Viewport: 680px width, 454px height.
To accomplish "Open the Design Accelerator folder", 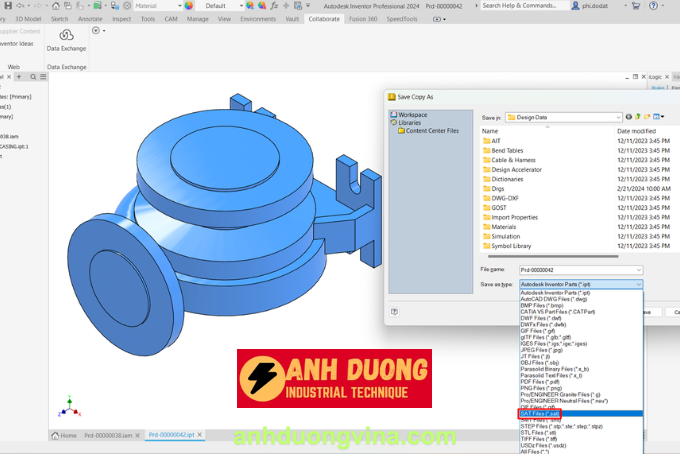I will pyautogui.click(x=515, y=170).
